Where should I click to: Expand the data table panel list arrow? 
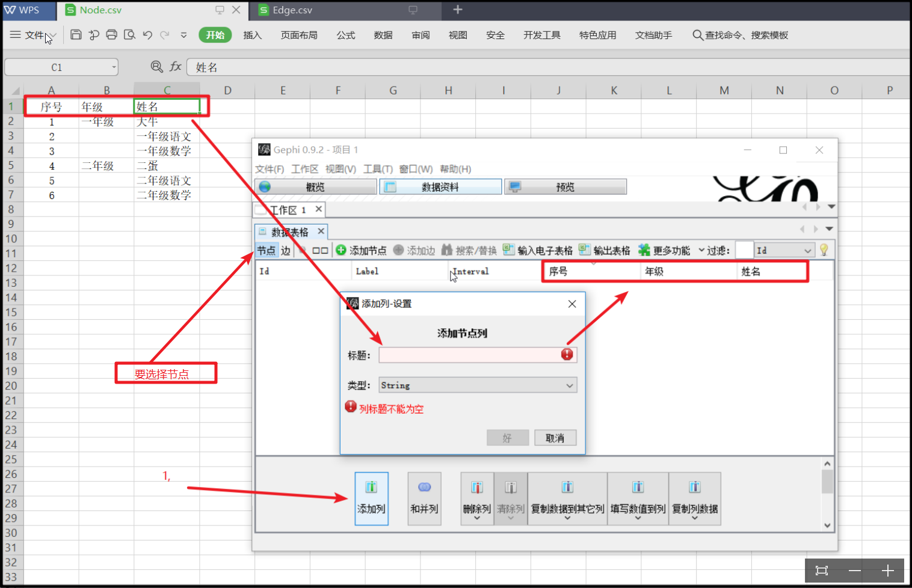829,229
